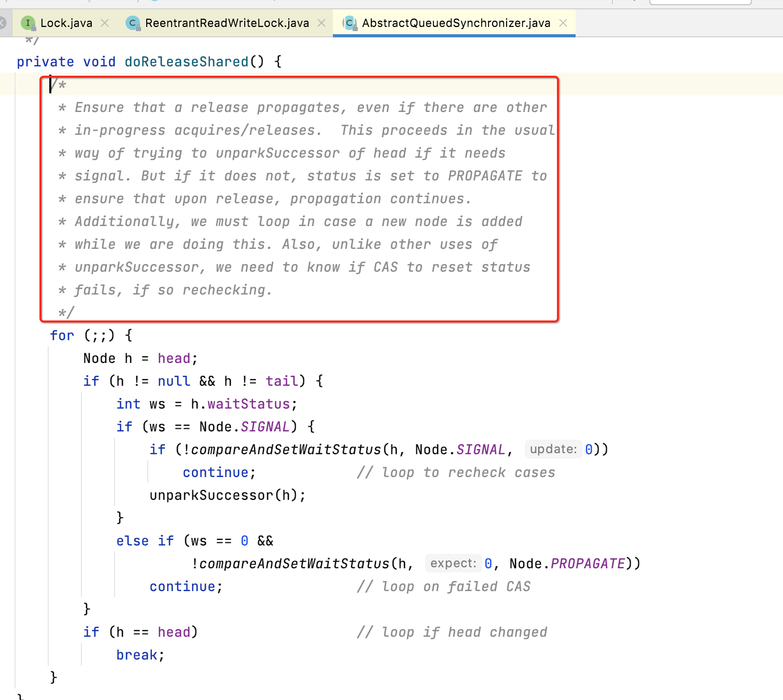The height and width of the screenshot is (700, 783).
Task: Switch to the Lock.java tab
Action: pyautogui.click(x=66, y=23)
